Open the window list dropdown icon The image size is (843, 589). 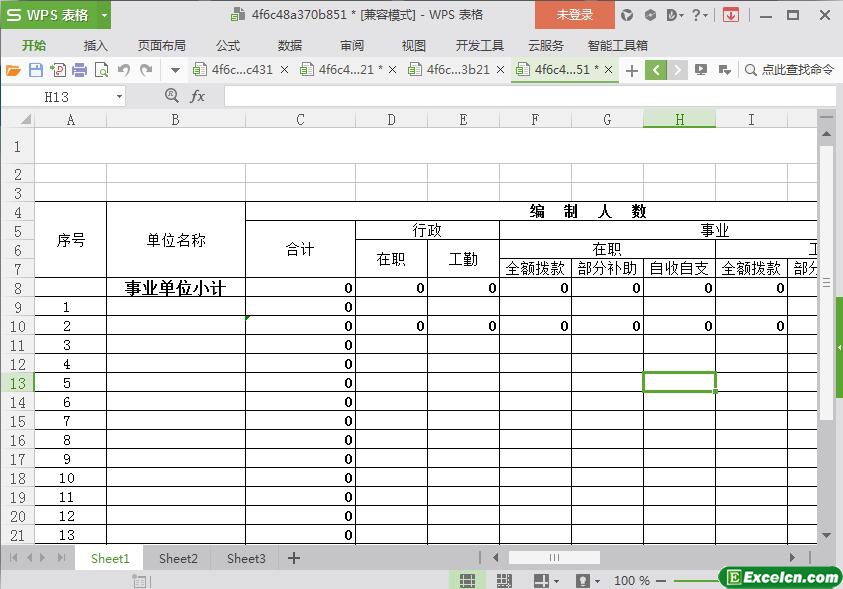tap(724, 70)
